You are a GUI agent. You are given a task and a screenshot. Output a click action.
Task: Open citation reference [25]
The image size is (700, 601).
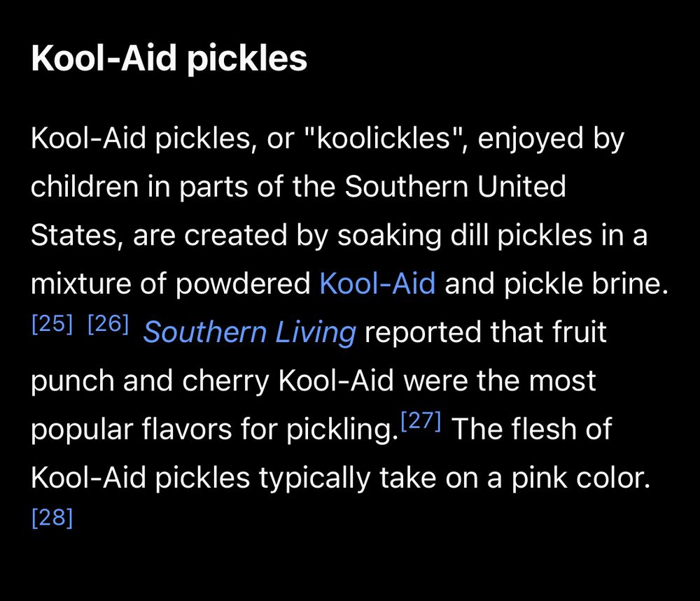pyautogui.click(x=52, y=323)
